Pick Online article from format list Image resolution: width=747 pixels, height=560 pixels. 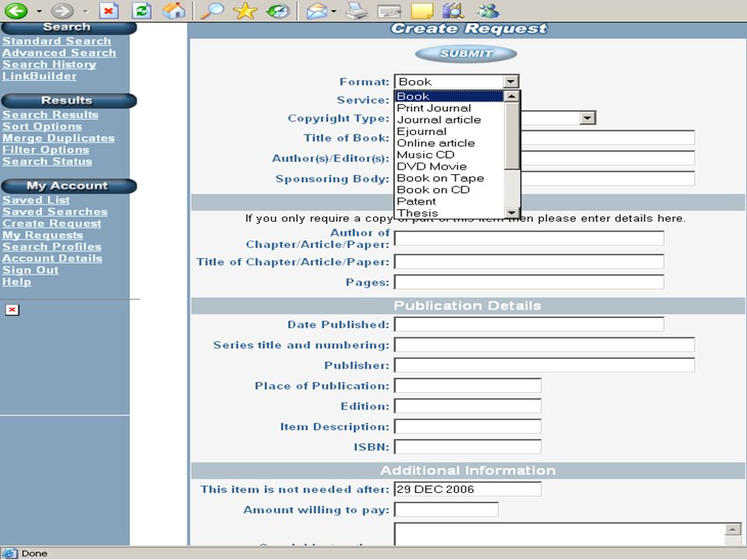click(449, 143)
